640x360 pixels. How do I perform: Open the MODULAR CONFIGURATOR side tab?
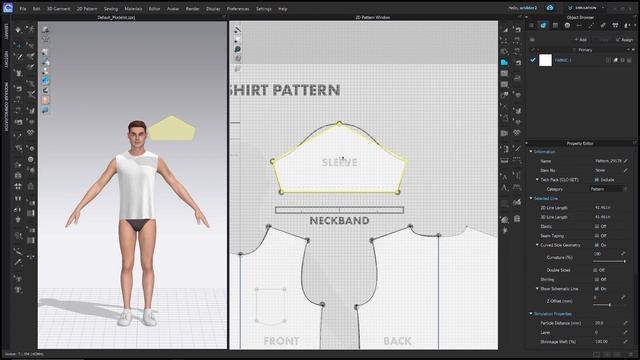(x=6, y=107)
